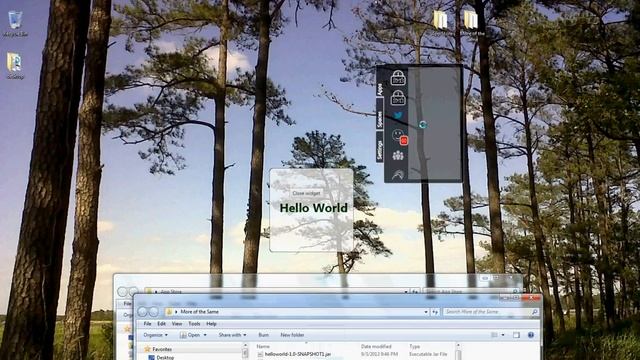
Task: Click the Search More of the Same field
Action: pyautogui.click(x=491, y=312)
